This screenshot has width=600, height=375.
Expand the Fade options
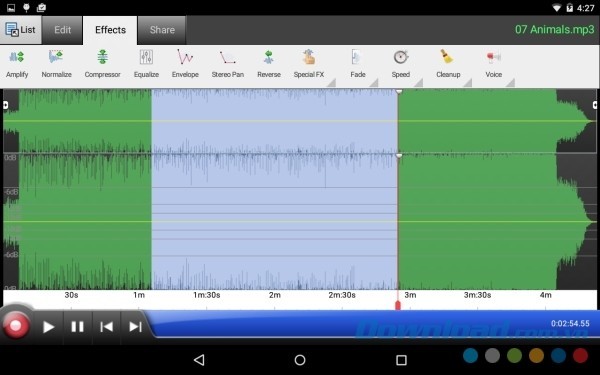358,64
